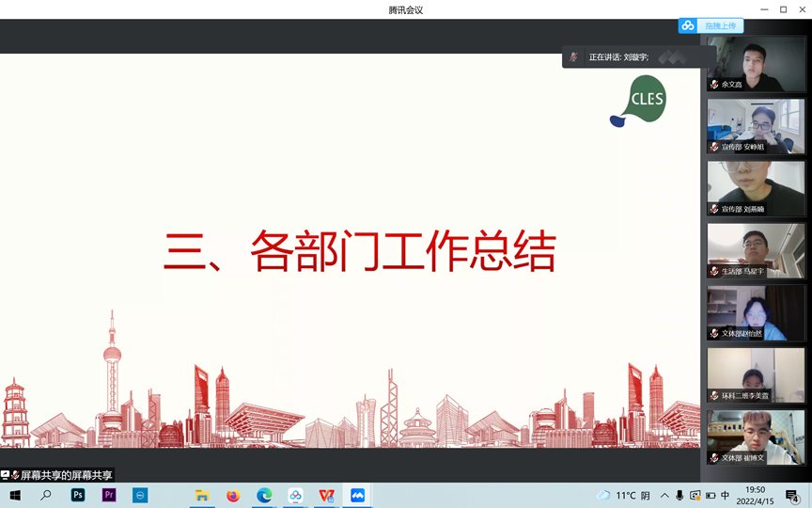Click the muted mic icon next to 余文高

pyautogui.click(x=714, y=85)
